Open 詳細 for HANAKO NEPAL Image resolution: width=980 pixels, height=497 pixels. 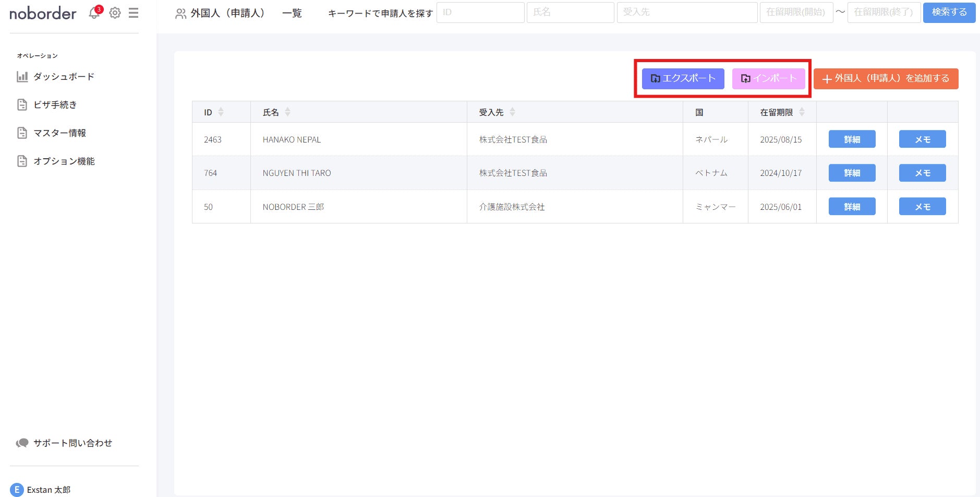point(852,139)
